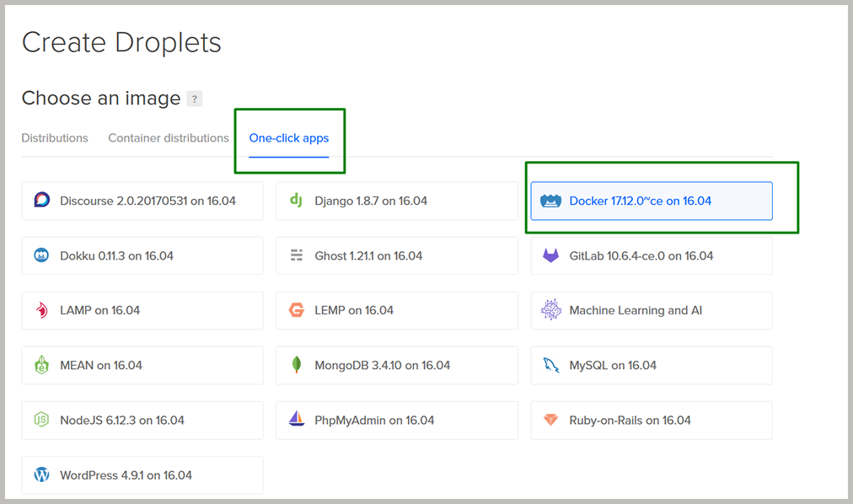Click the PhpMyAdmin sailboat icon
Screen dimensions: 853x504
(x=295, y=420)
